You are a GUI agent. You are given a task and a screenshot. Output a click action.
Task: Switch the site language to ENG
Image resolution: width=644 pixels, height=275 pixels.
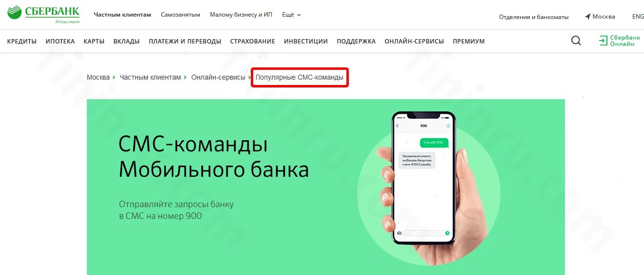[638, 17]
